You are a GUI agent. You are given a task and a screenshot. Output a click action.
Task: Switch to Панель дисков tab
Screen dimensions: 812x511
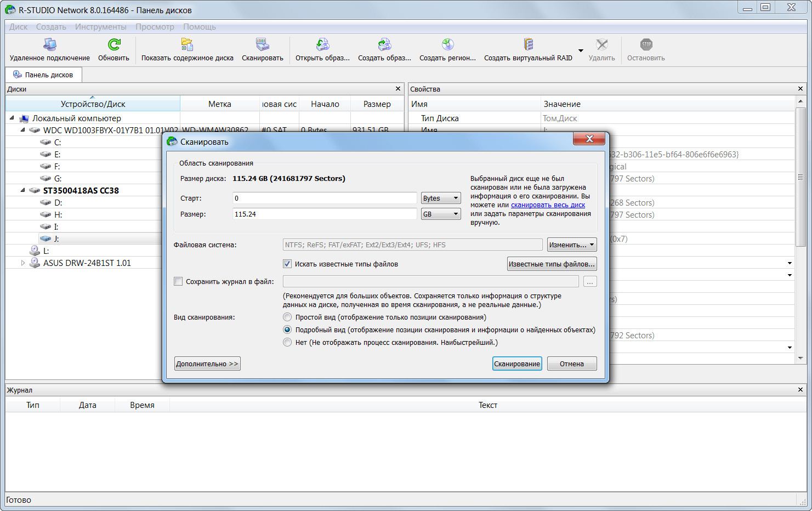click(x=43, y=75)
